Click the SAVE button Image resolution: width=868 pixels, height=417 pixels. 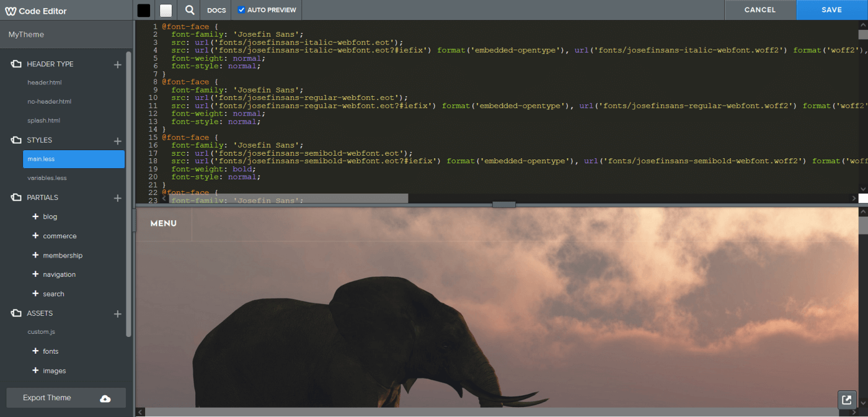832,10
